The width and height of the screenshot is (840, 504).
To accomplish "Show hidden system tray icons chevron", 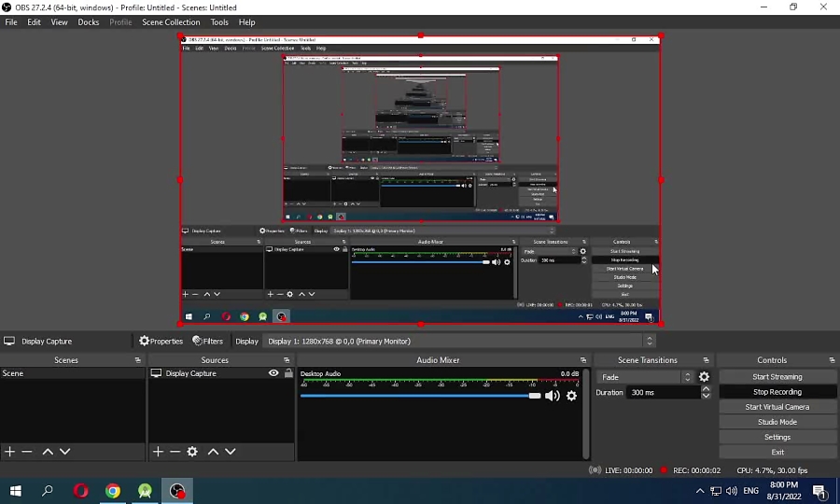I will [700, 491].
